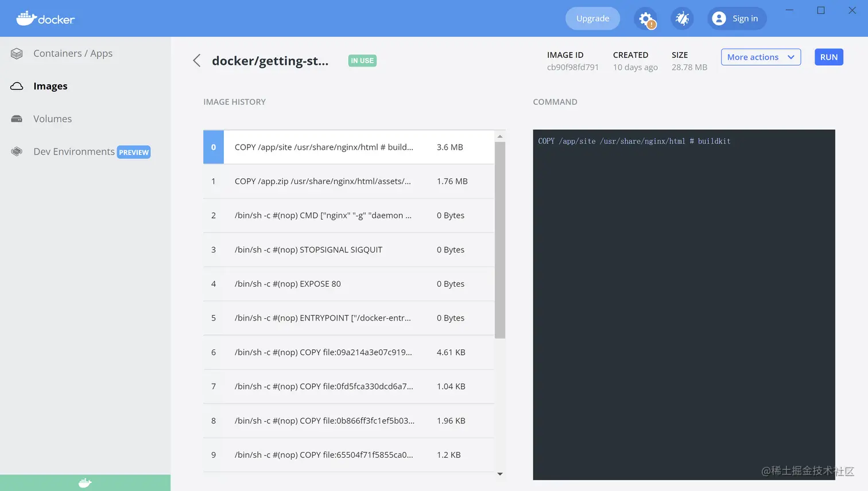The height and width of the screenshot is (491, 868).
Task: Click the 4.61 KB size value
Action: (x=451, y=352)
